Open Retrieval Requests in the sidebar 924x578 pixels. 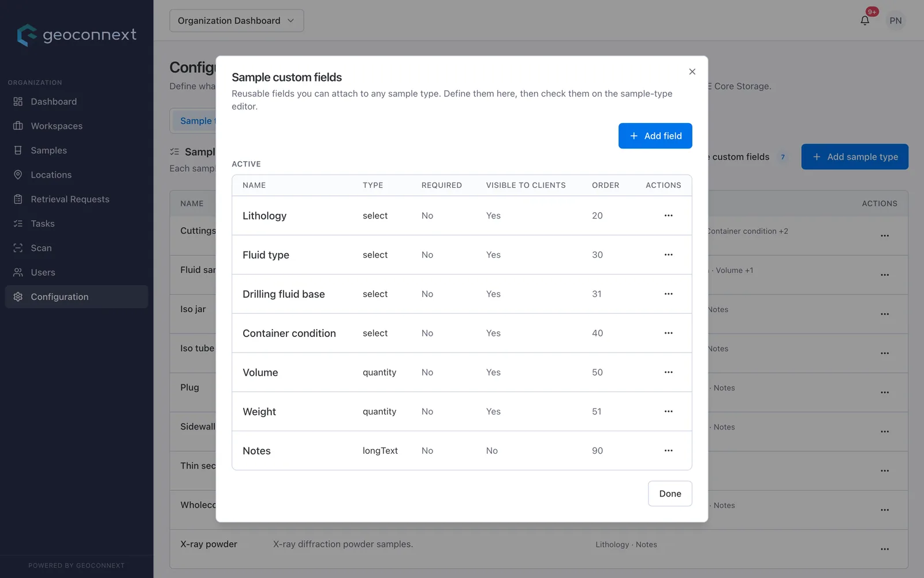[x=77, y=199]
